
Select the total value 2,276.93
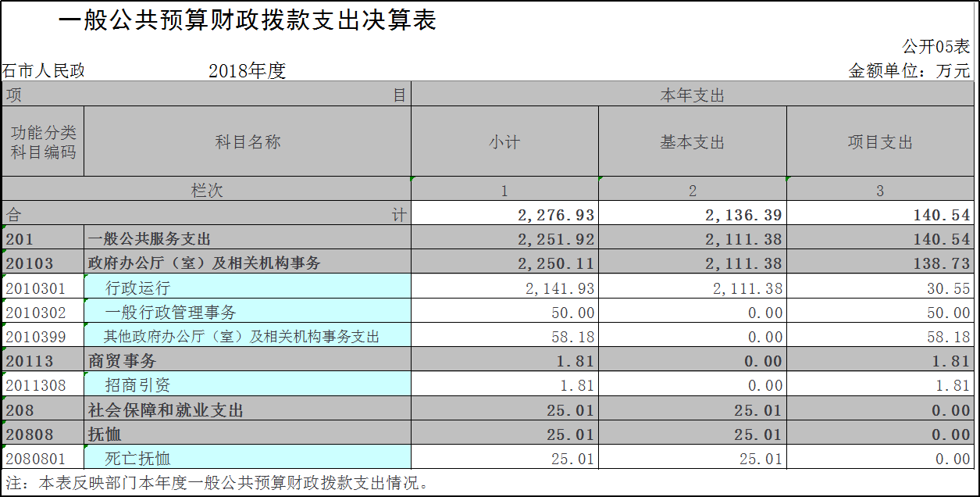[556, 215]
